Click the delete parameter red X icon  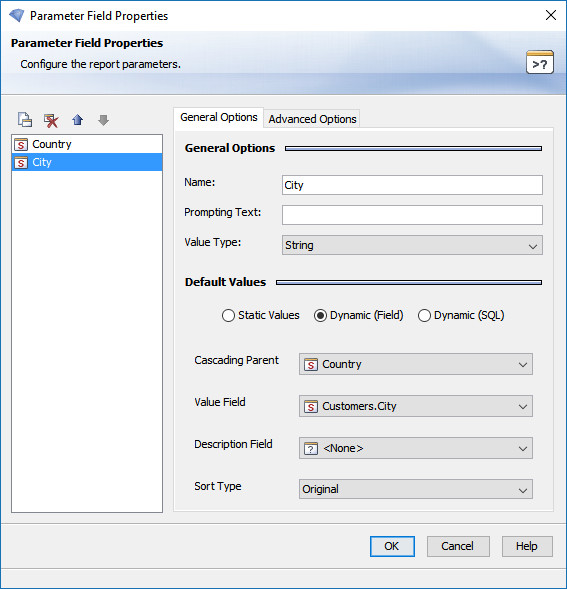51,120
